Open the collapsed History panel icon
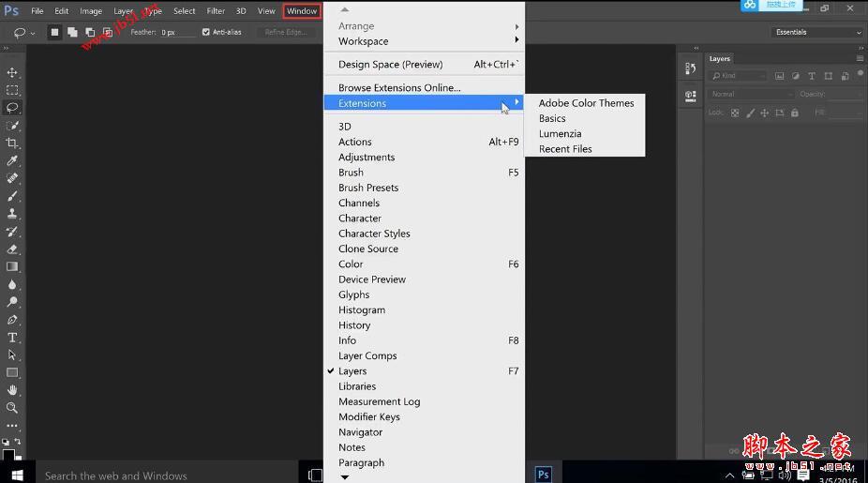This screenshot has height=483, width=868. click(690, 68)
